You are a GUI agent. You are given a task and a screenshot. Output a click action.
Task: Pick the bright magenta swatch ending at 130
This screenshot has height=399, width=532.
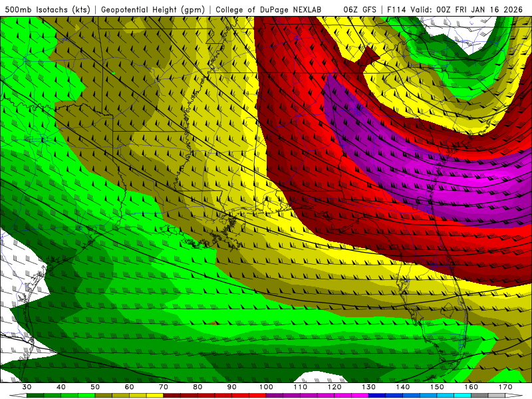point(360,396)
